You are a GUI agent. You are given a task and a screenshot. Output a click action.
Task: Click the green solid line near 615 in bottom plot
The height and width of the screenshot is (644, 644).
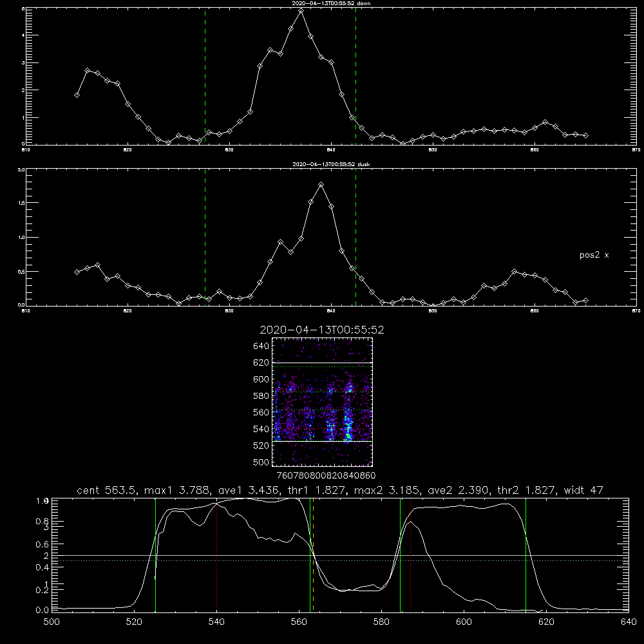[526, 554]
